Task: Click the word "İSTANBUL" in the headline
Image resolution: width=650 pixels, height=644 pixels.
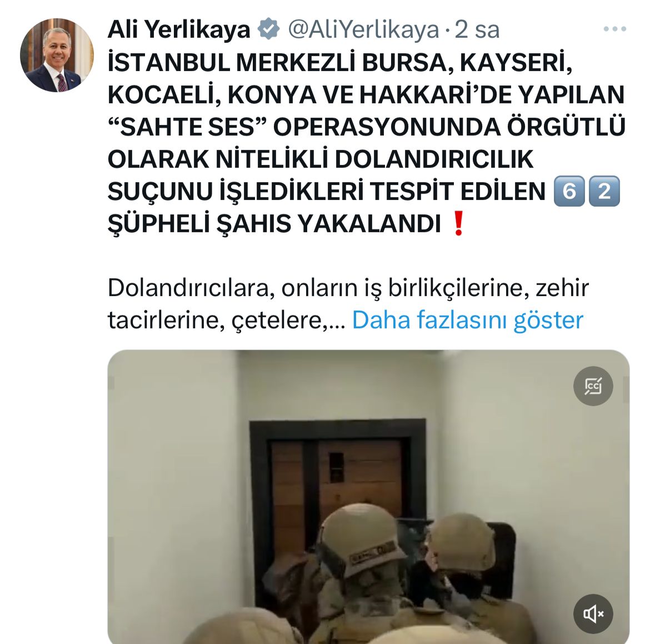Action: pyautogui.click(x=169, y=63)
